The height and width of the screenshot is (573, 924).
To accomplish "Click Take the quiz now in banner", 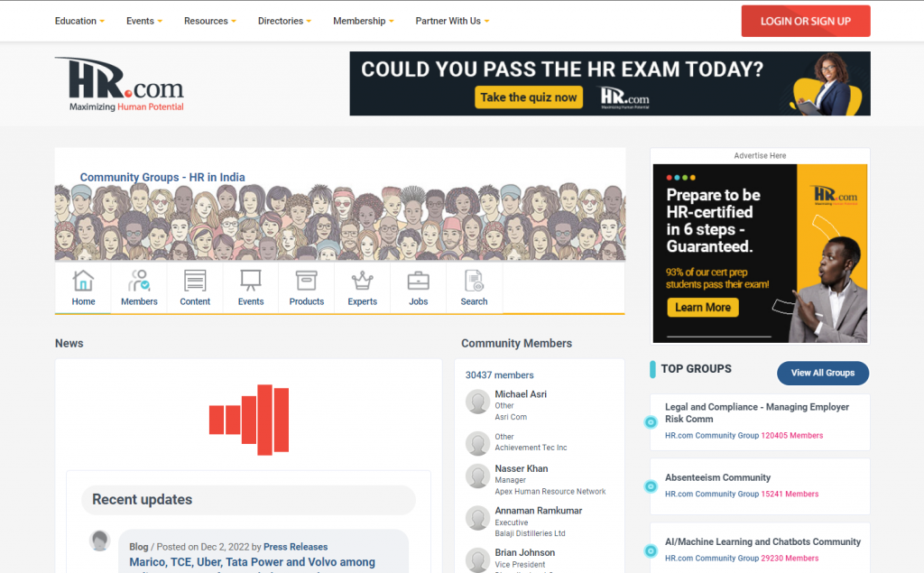I will pyautogui.click(x=529, y=97).
